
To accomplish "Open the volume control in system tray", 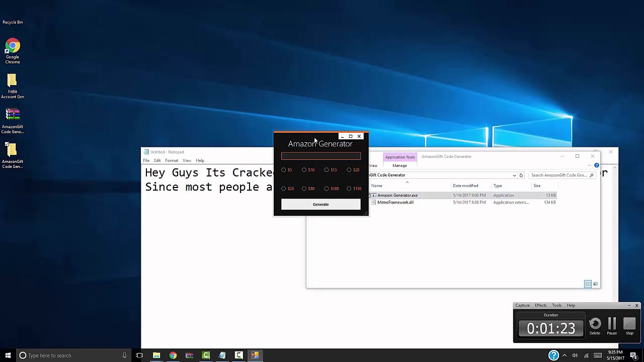I will point(575,355).
